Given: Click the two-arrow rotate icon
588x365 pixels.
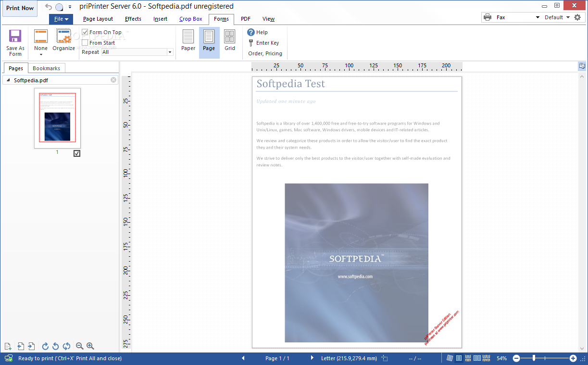Looking at the screenshot, I should coord(66,346).
